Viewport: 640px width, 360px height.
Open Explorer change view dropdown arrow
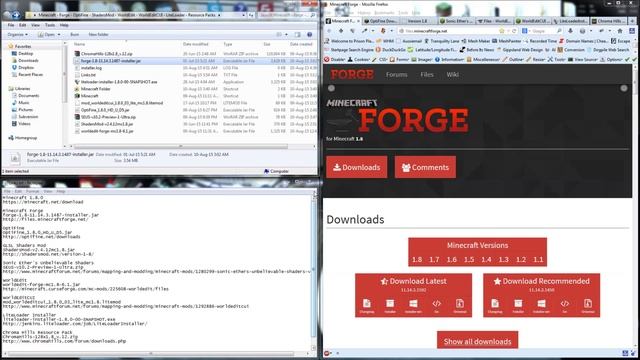[x=287, y=35]
